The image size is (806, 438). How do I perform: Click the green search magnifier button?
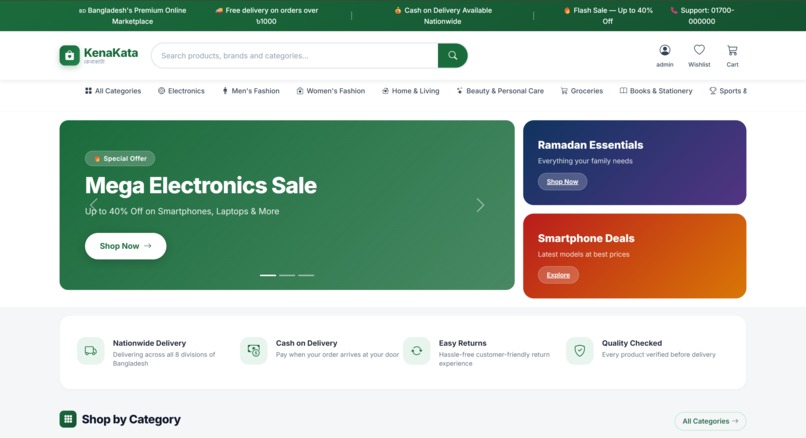[x=452, y=56]
